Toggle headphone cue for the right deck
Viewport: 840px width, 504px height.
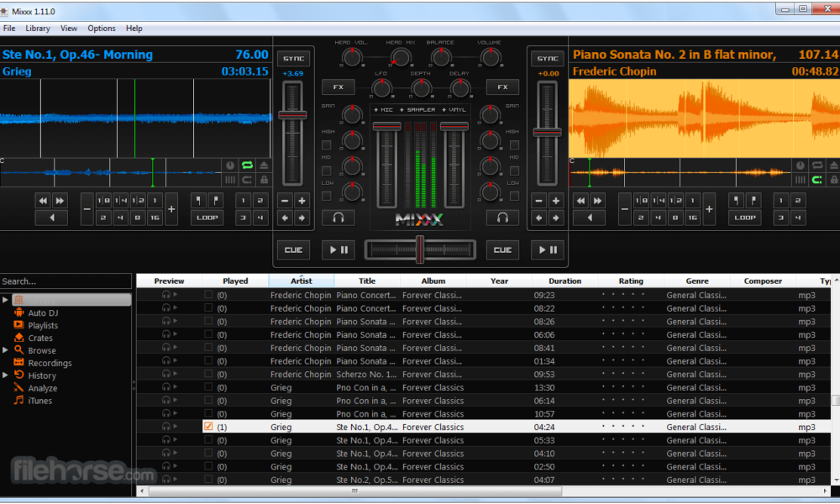502,218
